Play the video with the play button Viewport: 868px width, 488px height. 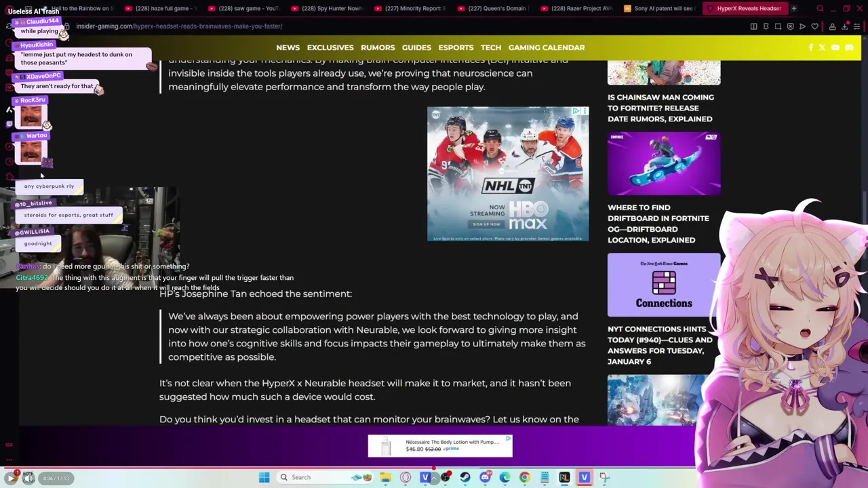[11, 478]
